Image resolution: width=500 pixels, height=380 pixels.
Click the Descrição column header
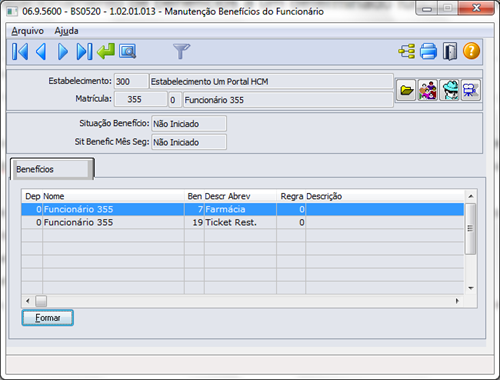(385, 196)
